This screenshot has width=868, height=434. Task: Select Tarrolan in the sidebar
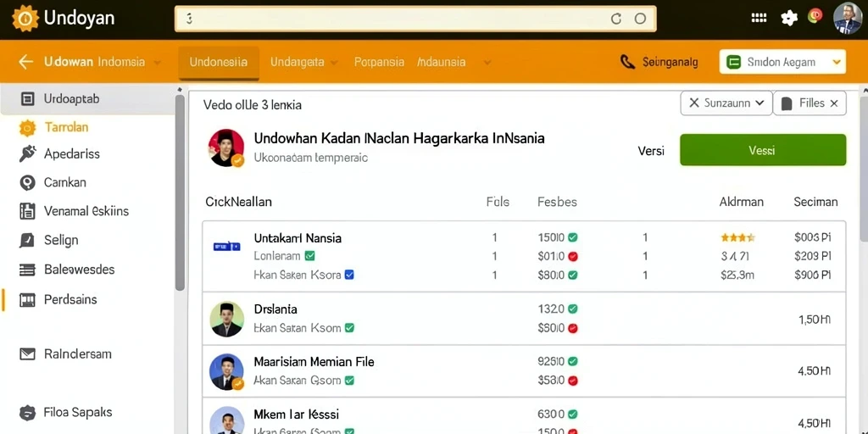pyautogui.click(x=66, y=127)
